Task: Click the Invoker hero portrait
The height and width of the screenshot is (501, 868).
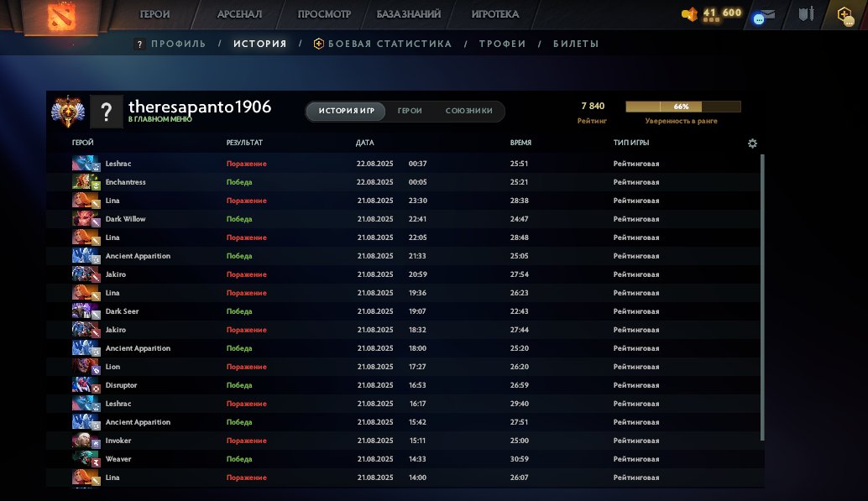Action: (x=86, y=441)
